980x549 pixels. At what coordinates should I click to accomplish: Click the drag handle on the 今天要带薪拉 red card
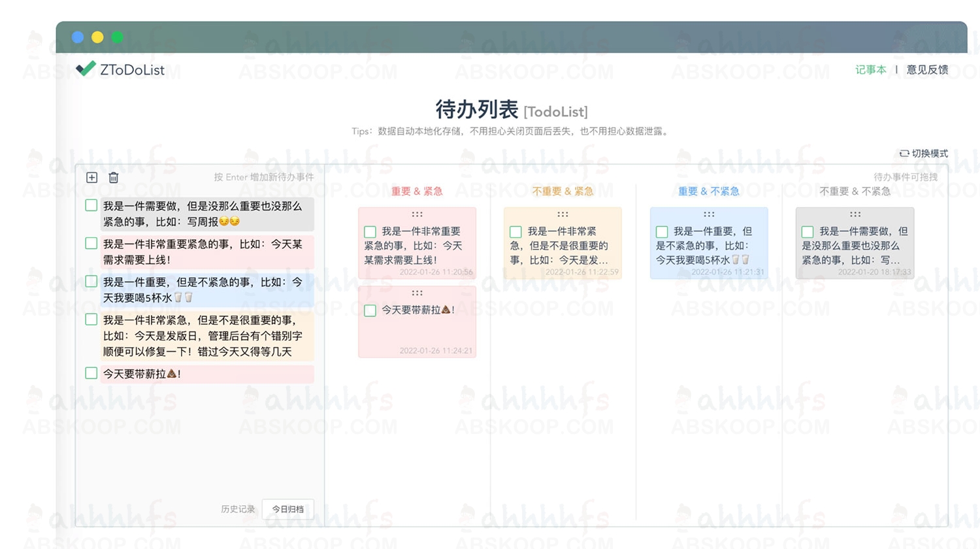pos(417,293)
